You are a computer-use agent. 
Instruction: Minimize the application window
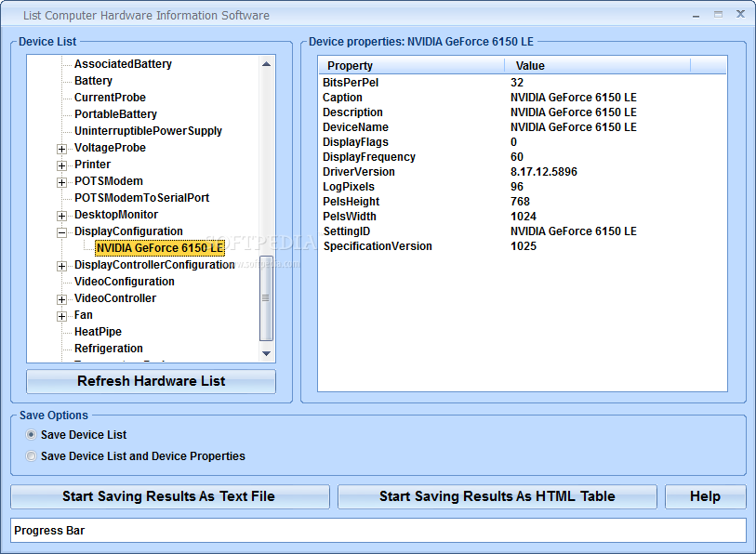[x=696, y=15]
